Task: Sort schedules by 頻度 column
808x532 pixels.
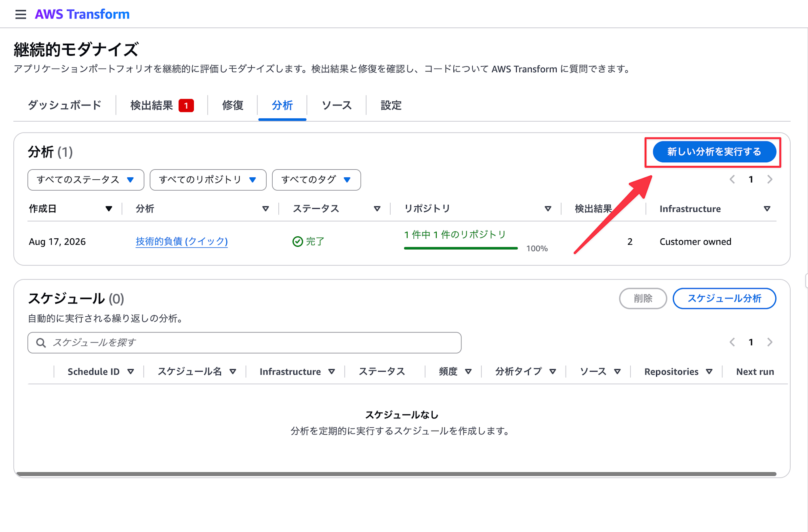Action: click(x=468, y=372)
